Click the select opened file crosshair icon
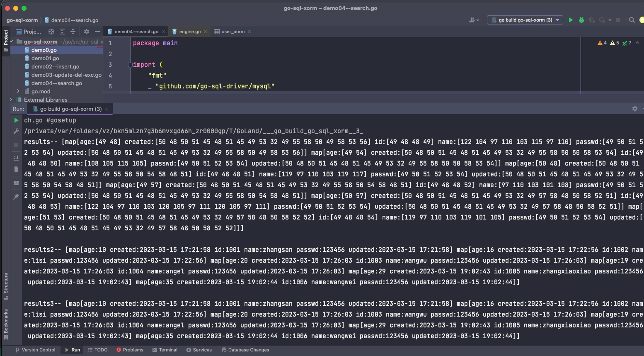The height and width of the screenshot is (356, 644). point(51,32)
